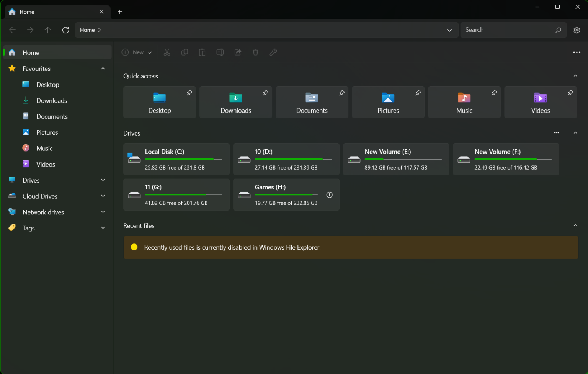Viewport: 588px width, 374px height.
Task: Click the Copy icon in the toolbar
Action: 185,52
